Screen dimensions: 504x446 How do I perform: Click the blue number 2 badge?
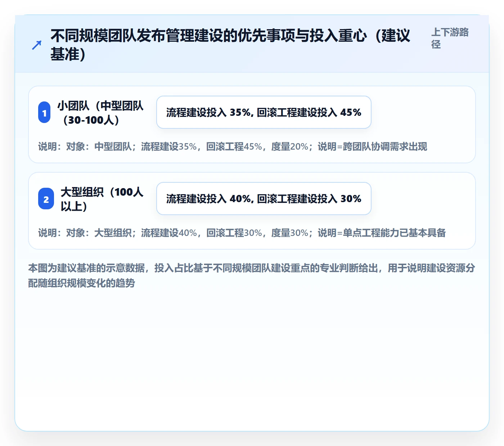46,199
